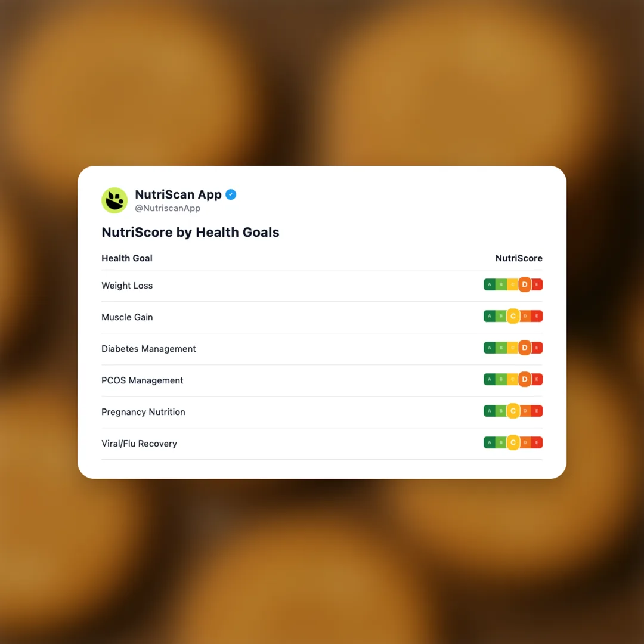Click the NutriScore by Health Goals title

coord(190,232)
